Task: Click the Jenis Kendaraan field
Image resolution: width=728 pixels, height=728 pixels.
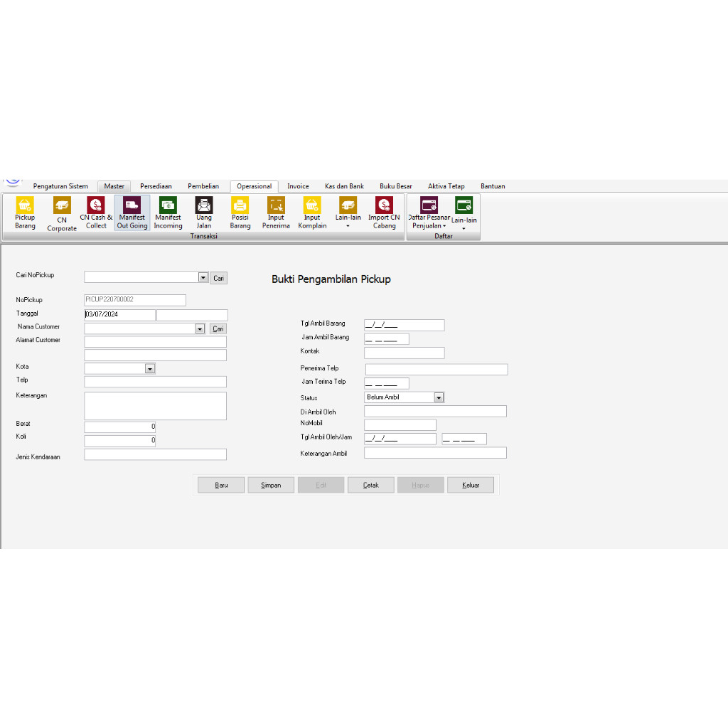Action: pyautogui.click(x=156, y=454)
